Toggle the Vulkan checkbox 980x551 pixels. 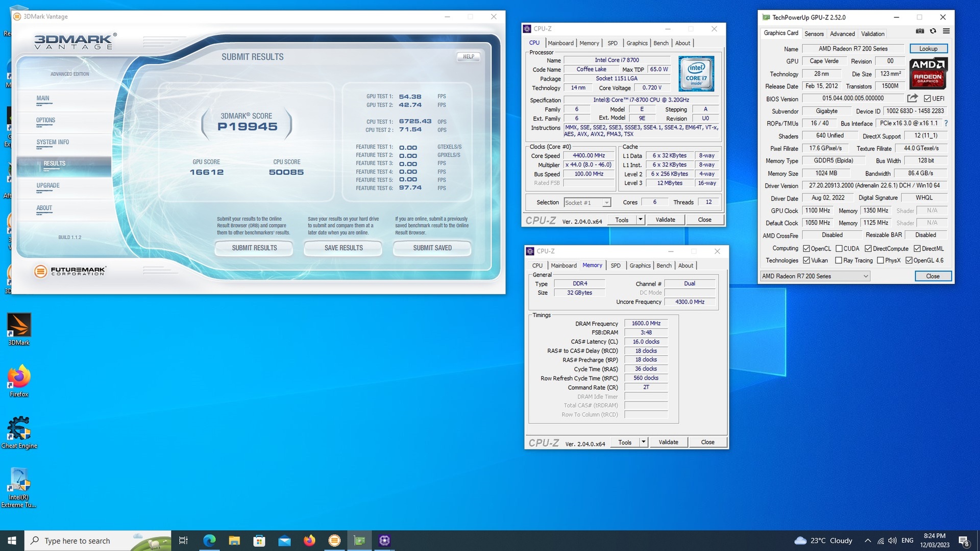[806, 260]
